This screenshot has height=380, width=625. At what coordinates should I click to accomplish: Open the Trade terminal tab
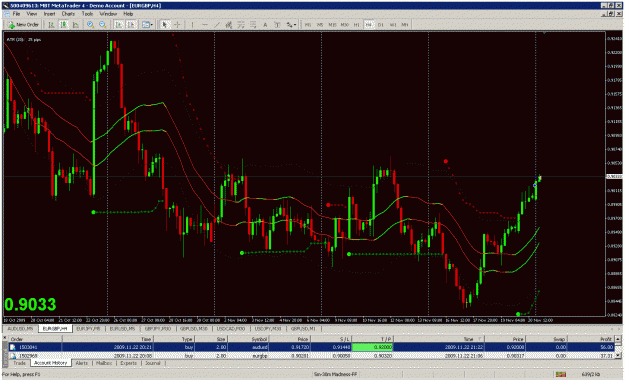point(19,363)
